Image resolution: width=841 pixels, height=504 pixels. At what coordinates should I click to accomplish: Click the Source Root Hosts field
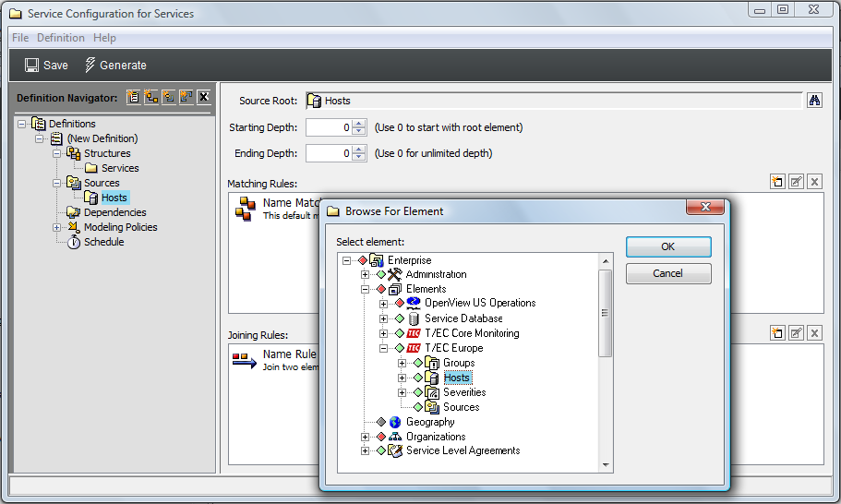(554, 101)
